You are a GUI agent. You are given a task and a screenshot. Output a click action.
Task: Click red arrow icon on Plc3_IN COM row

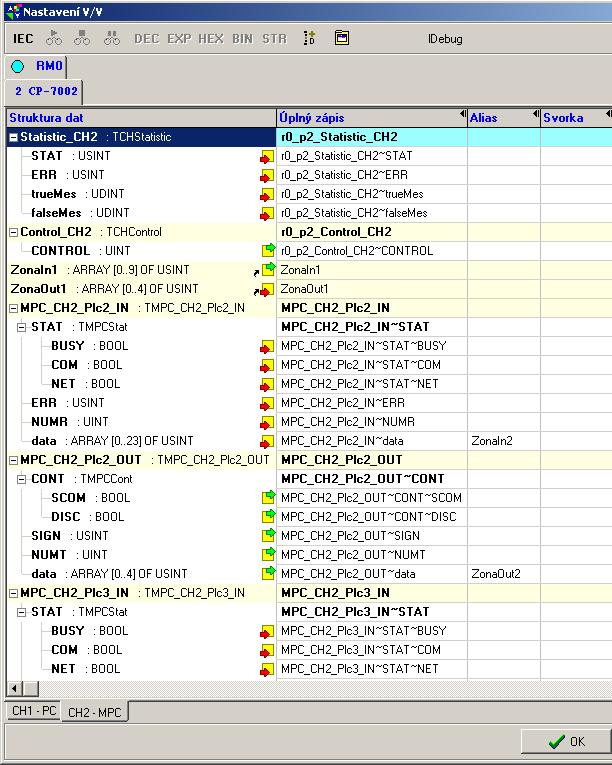(x=266, y=651)
